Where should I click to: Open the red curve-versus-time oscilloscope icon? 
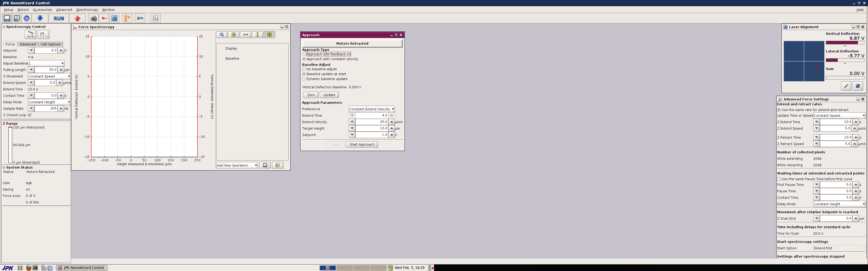click(x=156, y=18)
